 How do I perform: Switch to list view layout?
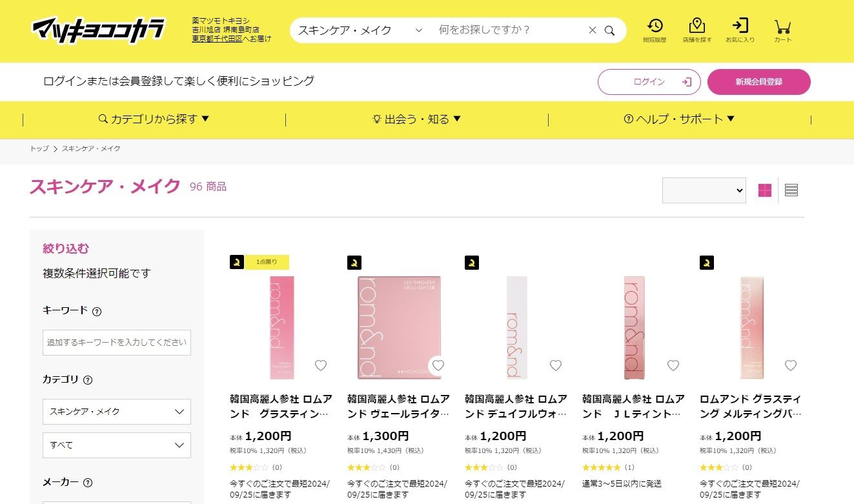pyautogui.click(x=791, y=190)
